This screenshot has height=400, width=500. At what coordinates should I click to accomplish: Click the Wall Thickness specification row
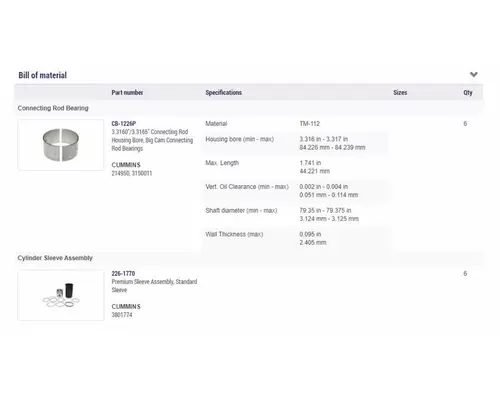click(295, 238)
